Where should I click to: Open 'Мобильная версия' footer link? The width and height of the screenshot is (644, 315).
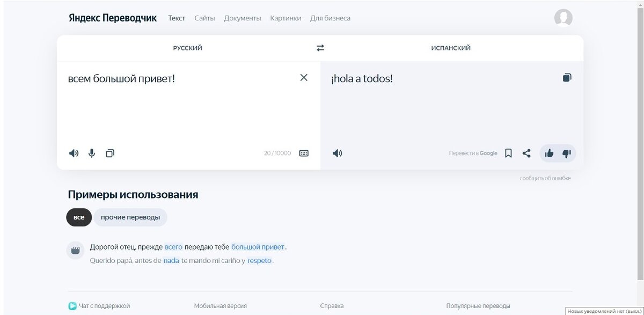(x=221, y=306)
